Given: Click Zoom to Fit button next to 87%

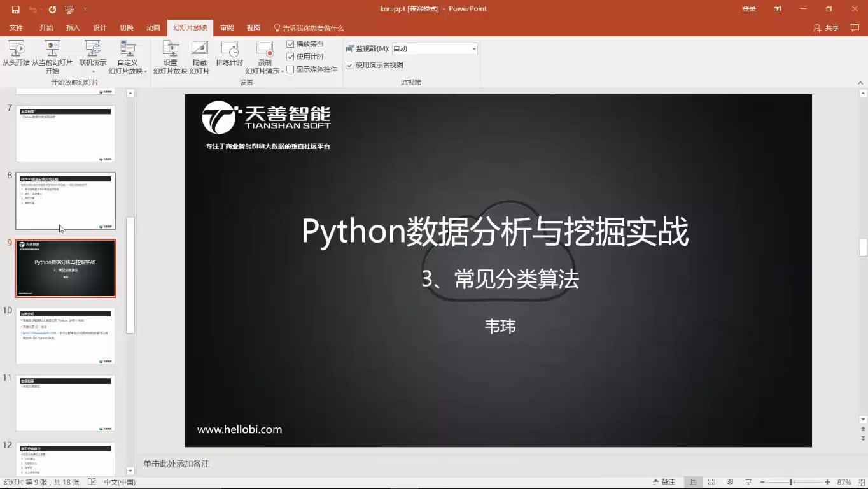Looking at the screenshot, I should coord(860,481).
